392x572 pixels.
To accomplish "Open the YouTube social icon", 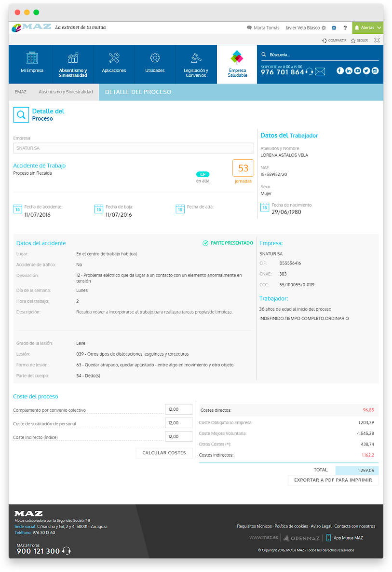I will [357, 70].
